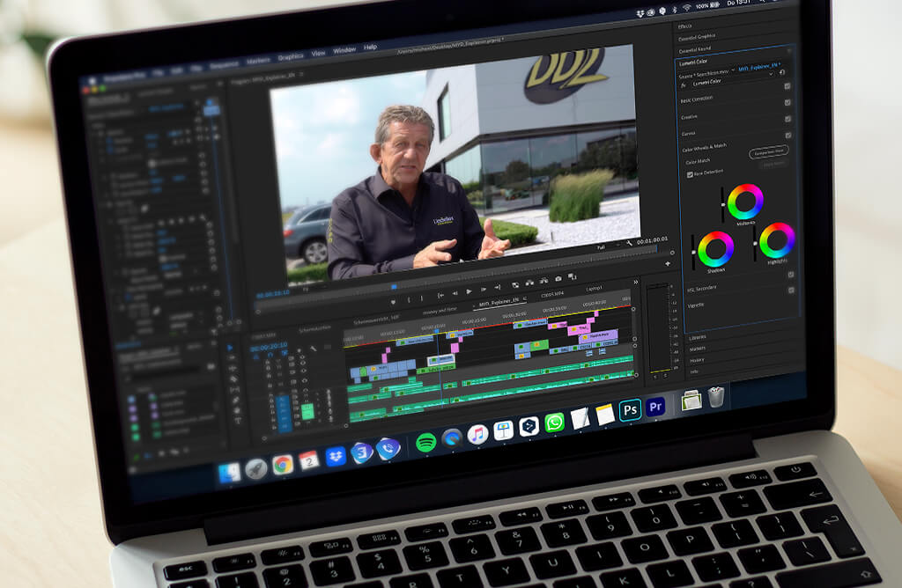Screen dimensions: 902x588
Task: Open the program monitor settings wrench
Action: pos(629,243)
